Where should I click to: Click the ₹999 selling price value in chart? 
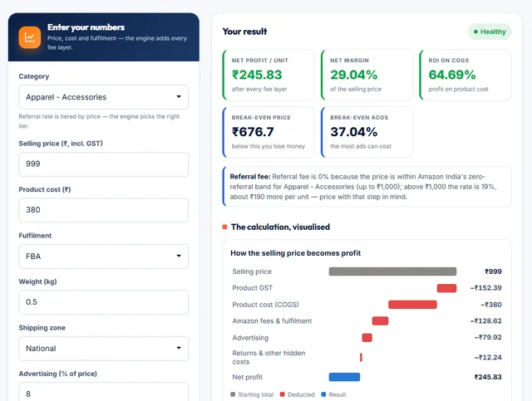tap(493, 271)
